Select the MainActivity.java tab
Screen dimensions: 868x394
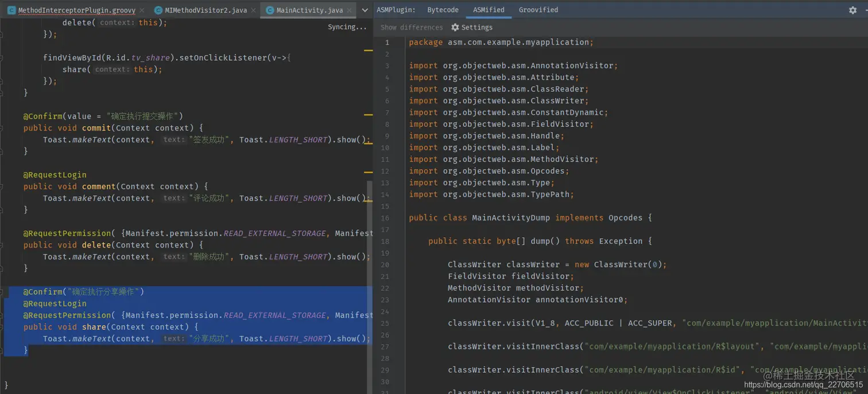[x=309, y=10]
